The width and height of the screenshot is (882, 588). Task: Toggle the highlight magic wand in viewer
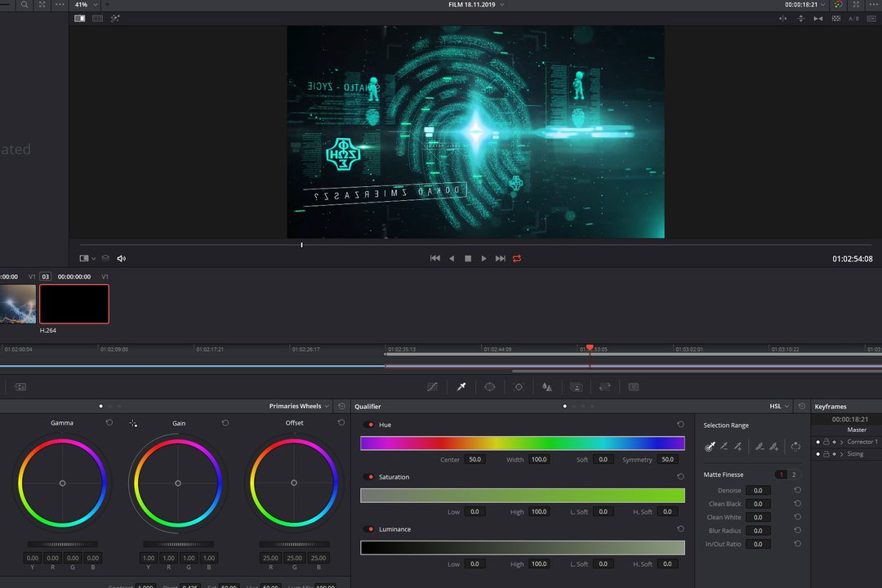pyautogui.click(x=115, y=19)
